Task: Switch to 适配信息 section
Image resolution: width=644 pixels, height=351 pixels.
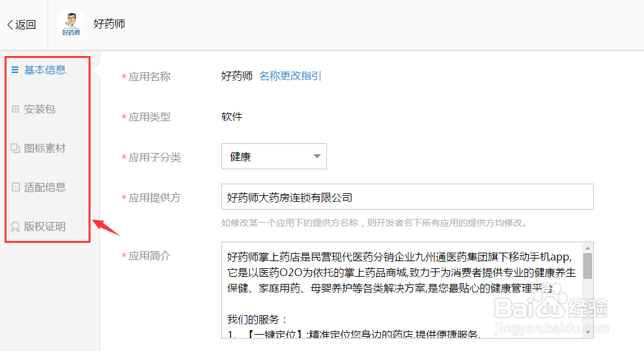Action: point(44,187)
